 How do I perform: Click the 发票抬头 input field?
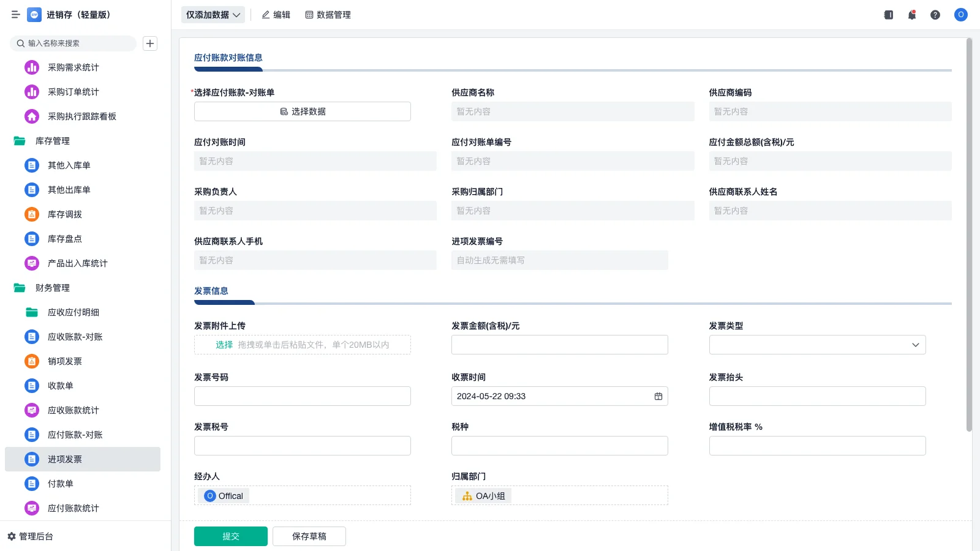[x=817, y=396]
